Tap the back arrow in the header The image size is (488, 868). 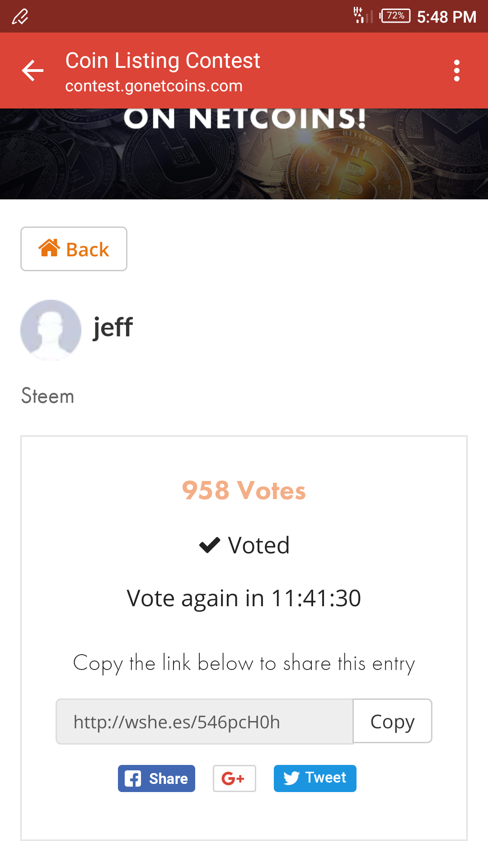point(33,71)
